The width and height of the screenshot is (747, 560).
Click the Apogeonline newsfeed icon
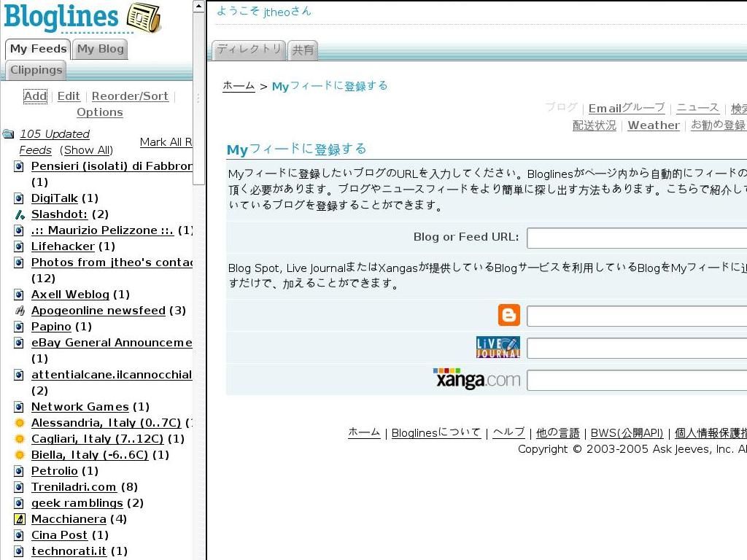coord(20,311)
